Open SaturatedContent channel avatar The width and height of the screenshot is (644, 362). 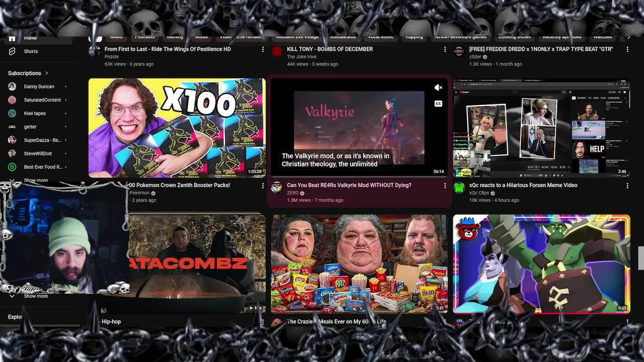click(12, 100)
